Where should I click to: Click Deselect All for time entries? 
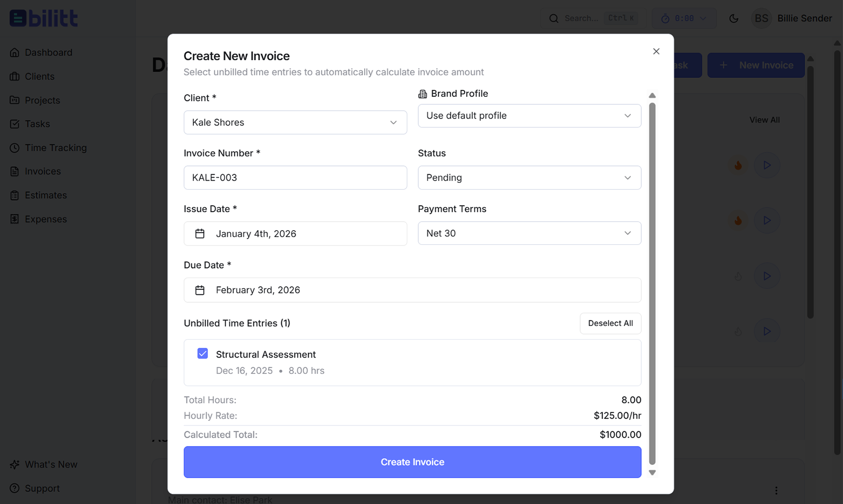(x=610, y=323)
